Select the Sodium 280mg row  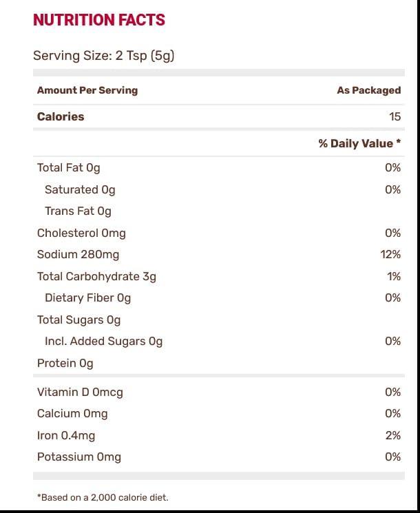pos(78,255)
